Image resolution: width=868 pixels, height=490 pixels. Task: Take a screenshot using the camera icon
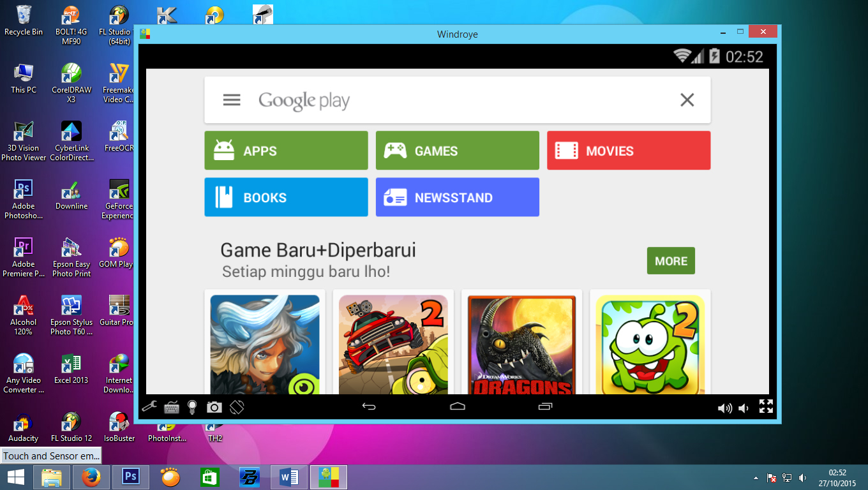pos(214,406)
